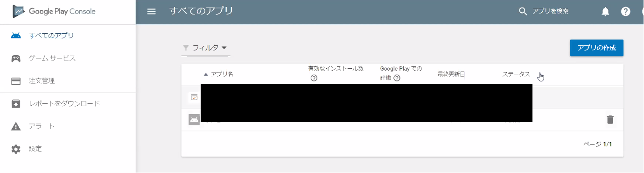Click the trash delete icon in app row
Image resolution: width=644 pixels, height=173 pixels.
610,120
